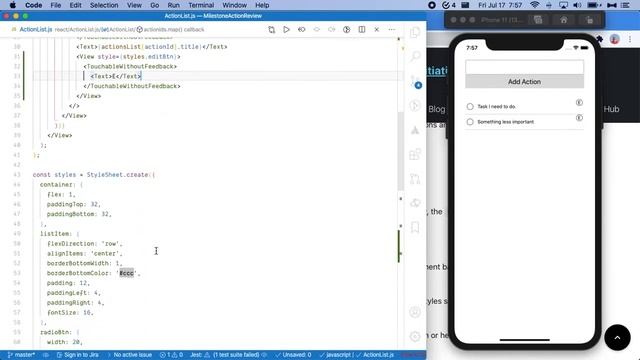Image resolution: width=640 pixels, height=360 pixels.
Task: Open the Accounts icon in activity bar
Action: (415, 312)
